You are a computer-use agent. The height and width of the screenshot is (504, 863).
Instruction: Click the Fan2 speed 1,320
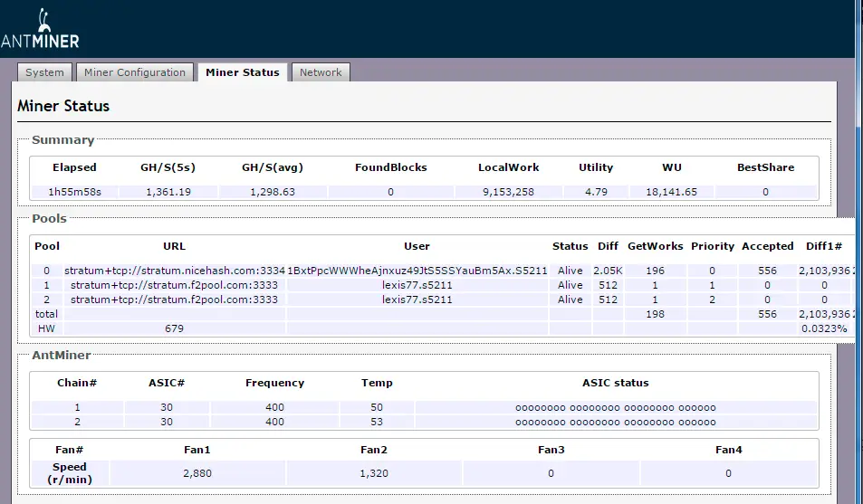click(374, 473)
